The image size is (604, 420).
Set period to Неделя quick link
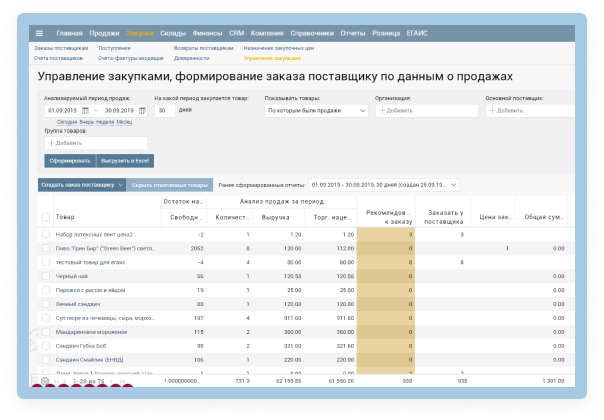[105, 122]
